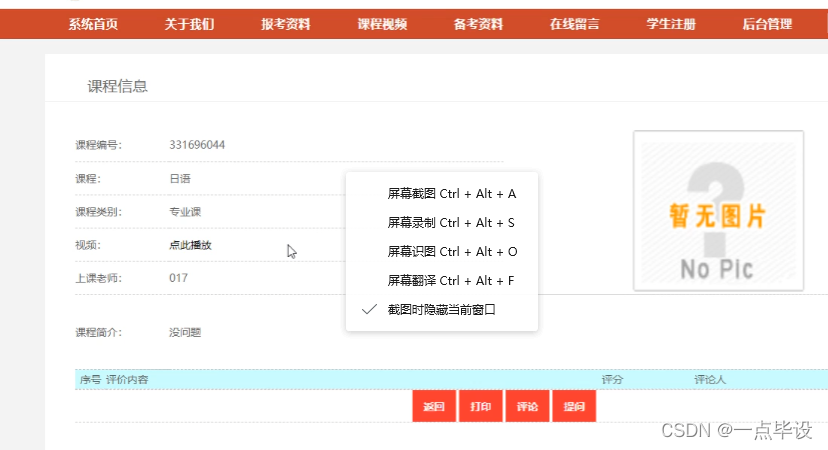Open 报考资料 in the navigation bar
Screen dimensions: 828x450
[286, 24]
